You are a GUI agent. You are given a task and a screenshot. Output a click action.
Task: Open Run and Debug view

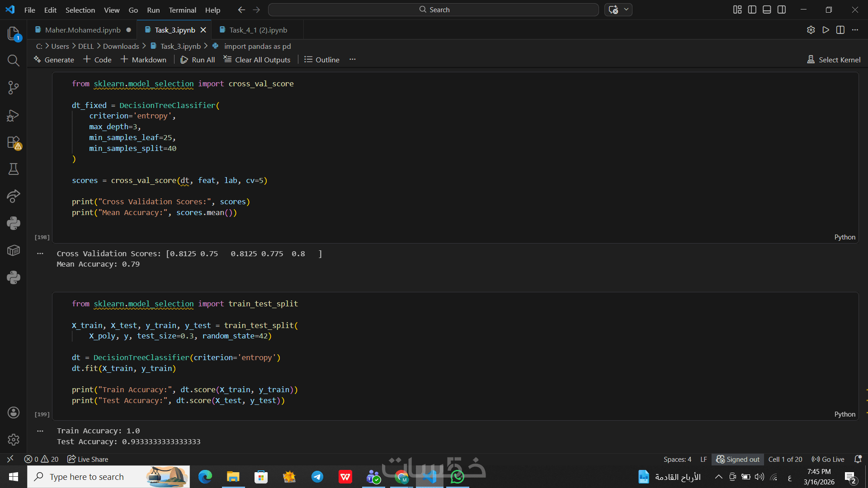pyautogui.click(x=13, y=115)
